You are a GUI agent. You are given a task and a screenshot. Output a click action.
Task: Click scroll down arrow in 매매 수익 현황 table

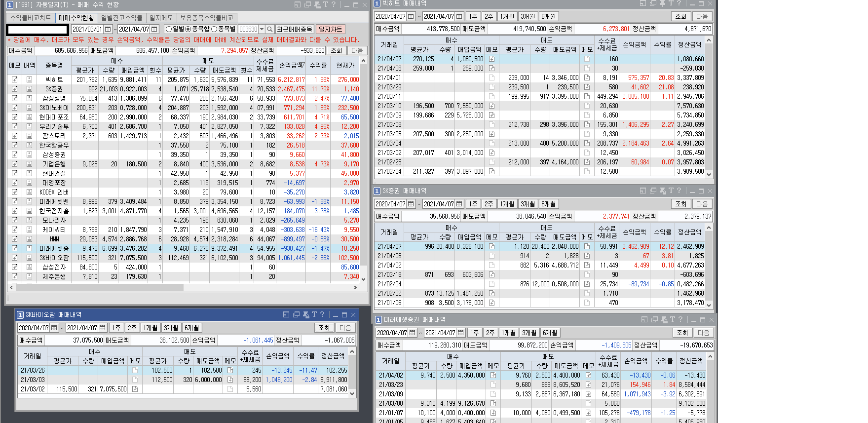pyautogui.click(x=364, y=279)
